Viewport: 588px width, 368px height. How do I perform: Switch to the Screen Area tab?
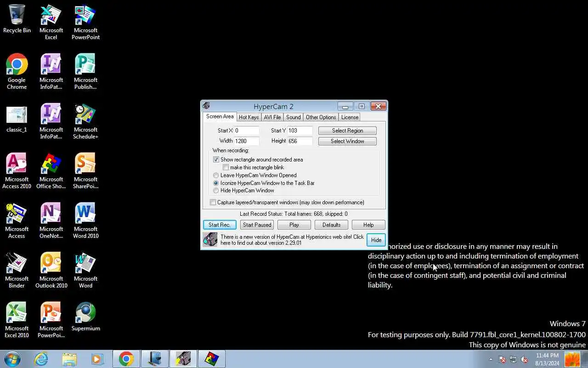point(220,117)
